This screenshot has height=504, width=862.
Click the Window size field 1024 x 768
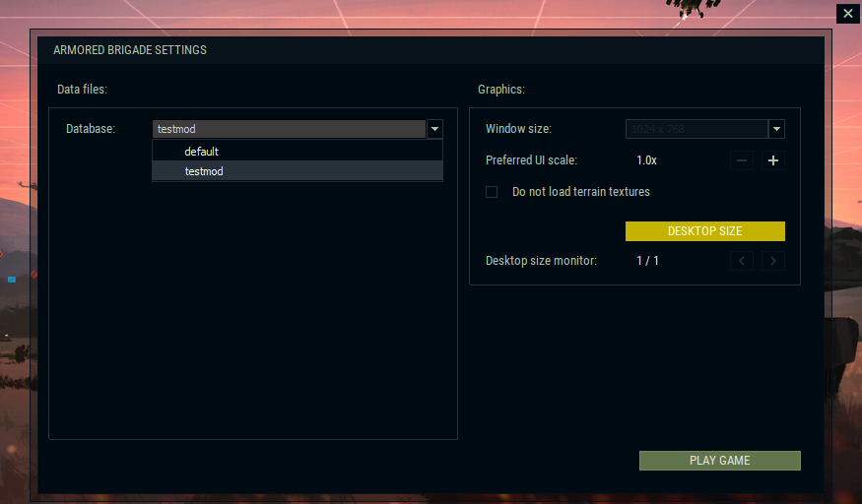(696, 129)
